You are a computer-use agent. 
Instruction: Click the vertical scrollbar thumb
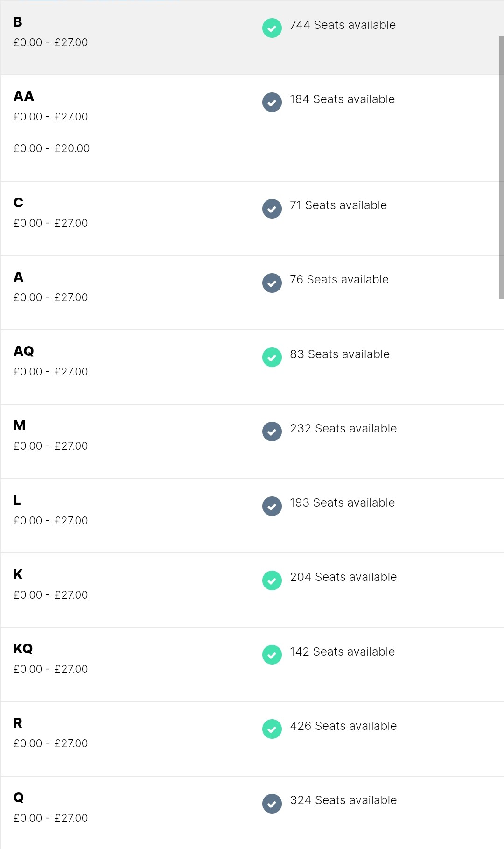click(x=501, y=168)
